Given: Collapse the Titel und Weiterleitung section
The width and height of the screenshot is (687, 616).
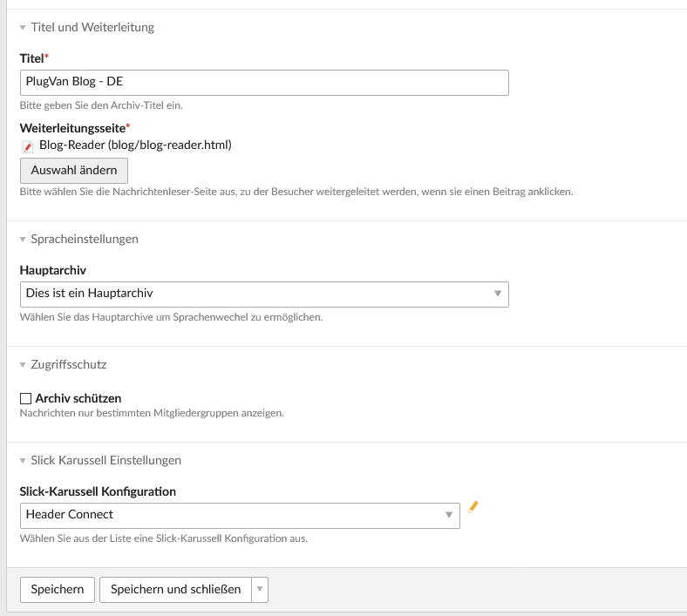Looking at the screenshot, I should pos(86,27).
